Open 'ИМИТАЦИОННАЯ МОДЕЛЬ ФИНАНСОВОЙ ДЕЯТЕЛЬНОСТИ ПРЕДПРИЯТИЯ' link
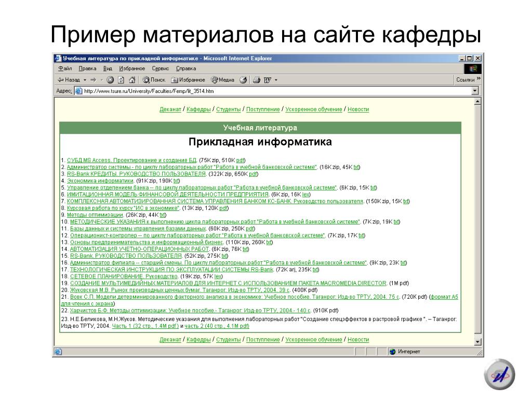This screenshot has height=399, width=532. [168, 194]
